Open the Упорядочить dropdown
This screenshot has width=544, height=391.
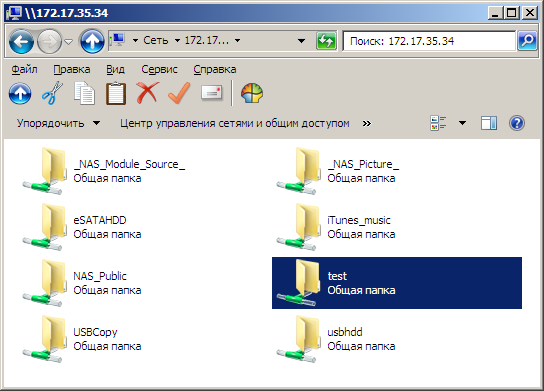(x=58, y=123)
